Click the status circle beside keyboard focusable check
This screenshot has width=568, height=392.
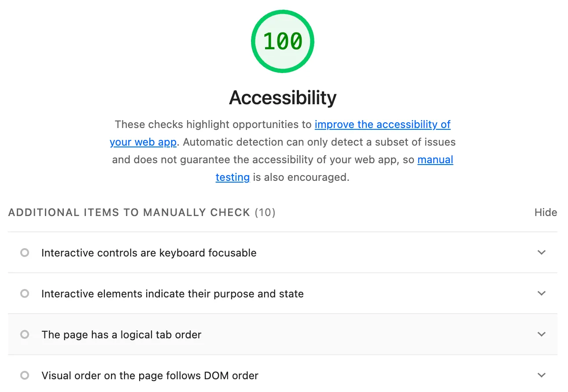(25, 253)
